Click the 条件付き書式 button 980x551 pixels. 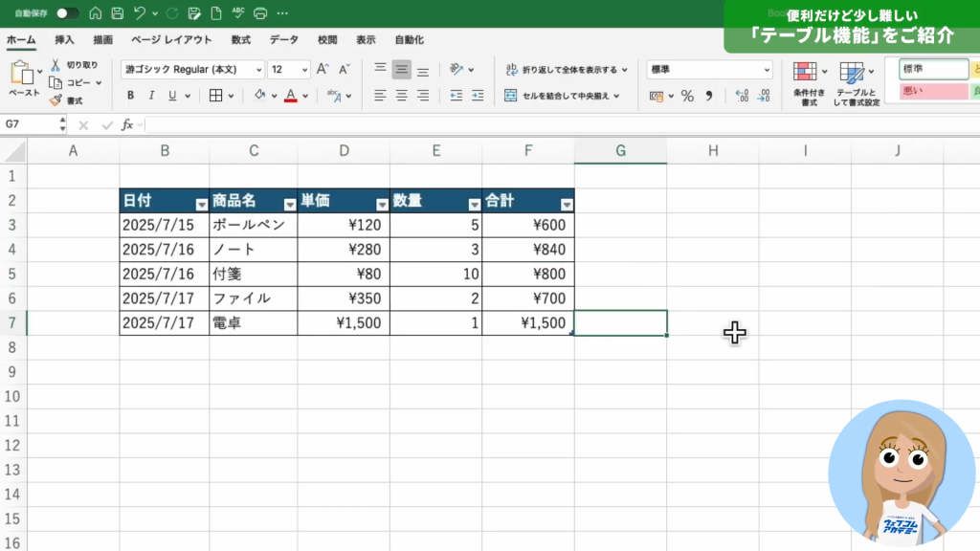point(809,83)
